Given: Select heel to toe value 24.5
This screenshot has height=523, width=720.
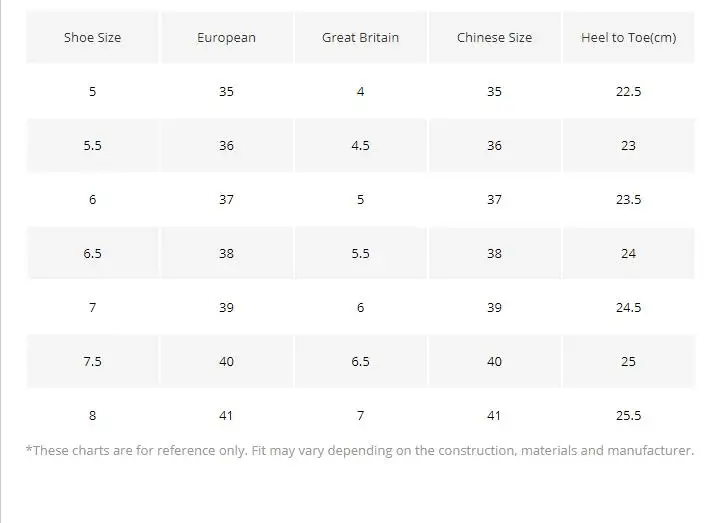Looking at the screenshot, I should click(629, 307).
